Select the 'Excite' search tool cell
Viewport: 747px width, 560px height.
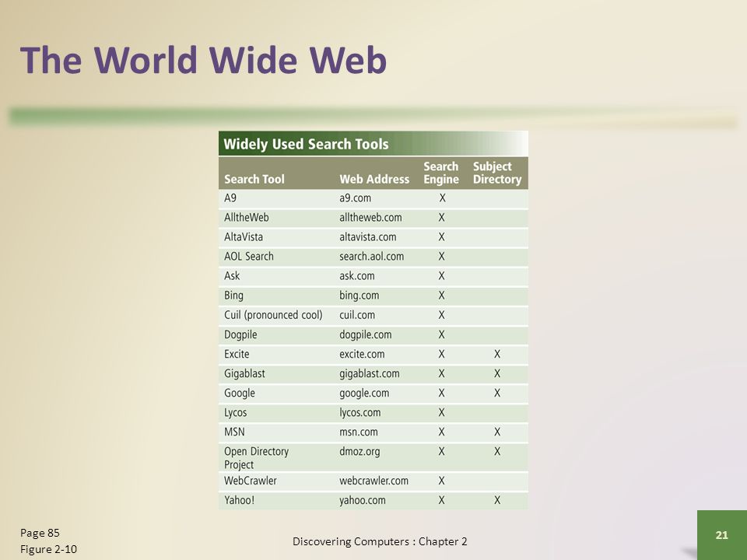click(x=237, y=355)
